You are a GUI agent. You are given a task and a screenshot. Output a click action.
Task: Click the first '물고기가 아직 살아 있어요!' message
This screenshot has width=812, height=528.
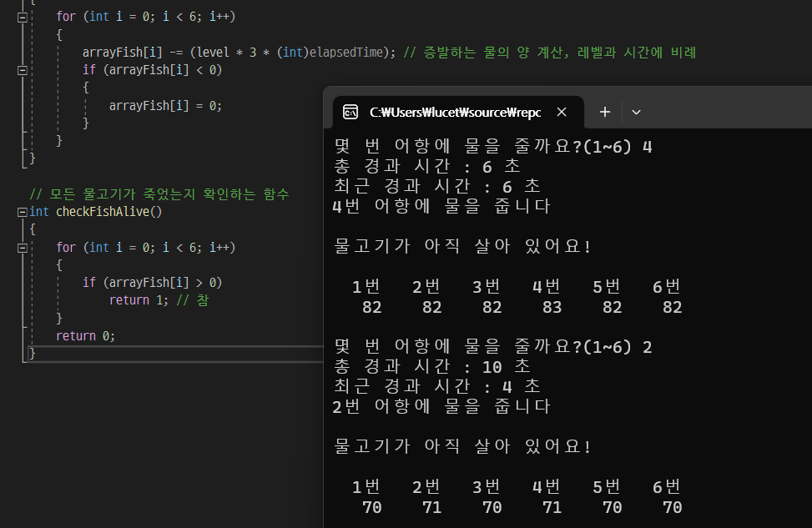pos(462,246)
